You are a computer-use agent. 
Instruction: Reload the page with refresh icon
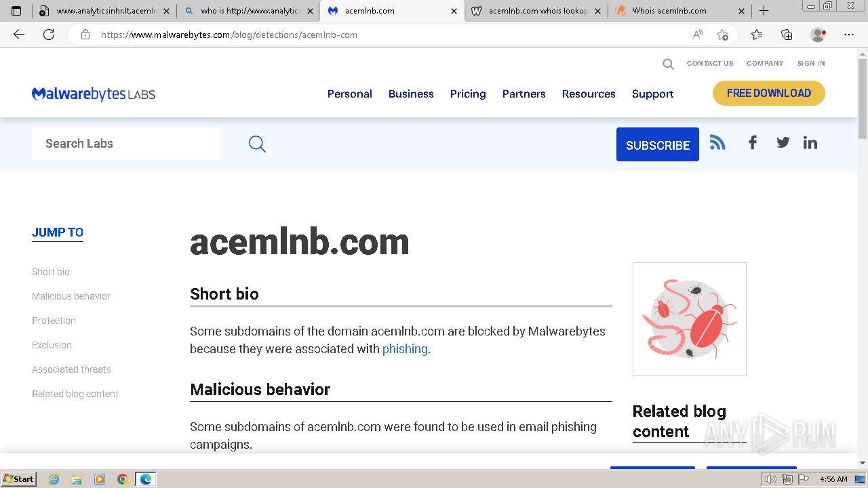click(x=49, y=35)
